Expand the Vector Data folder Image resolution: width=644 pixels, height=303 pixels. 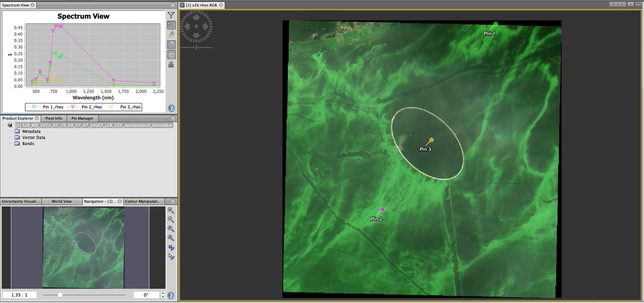point(10,137)
